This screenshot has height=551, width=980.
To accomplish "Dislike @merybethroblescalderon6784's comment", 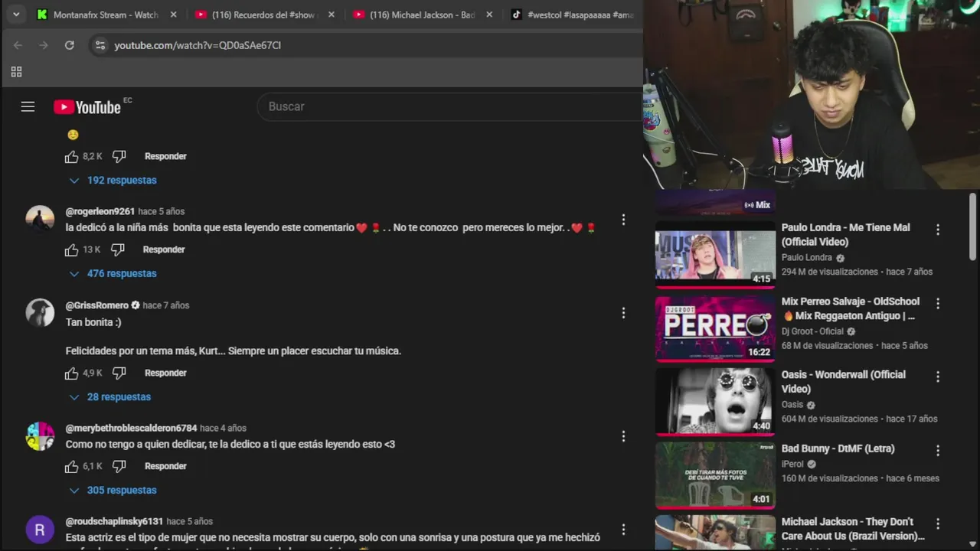I will pyautogui.click(x=119, y=466).
